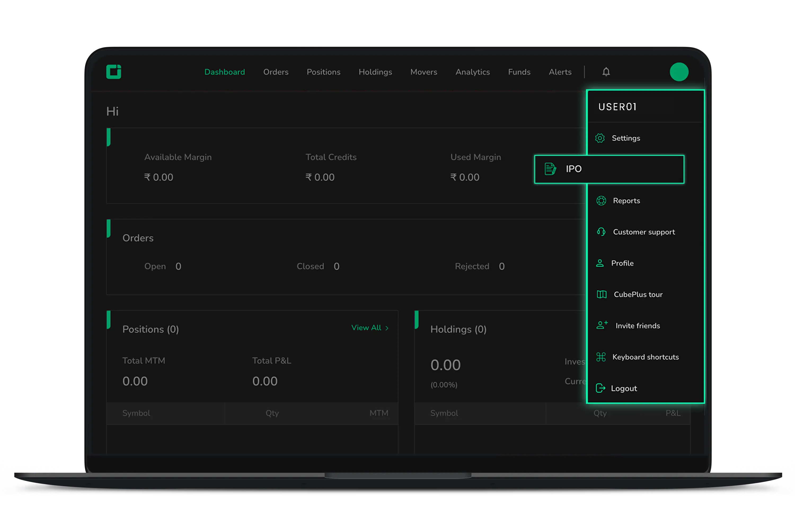Go to the Holdings tab
This screenshot has width=795, height=532.
tap(375, 72)
